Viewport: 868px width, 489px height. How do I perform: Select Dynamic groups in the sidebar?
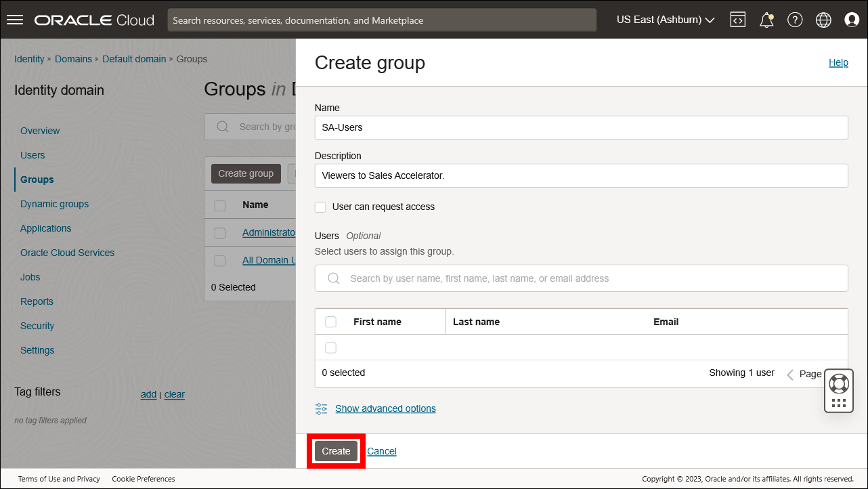tap(54, 203)
